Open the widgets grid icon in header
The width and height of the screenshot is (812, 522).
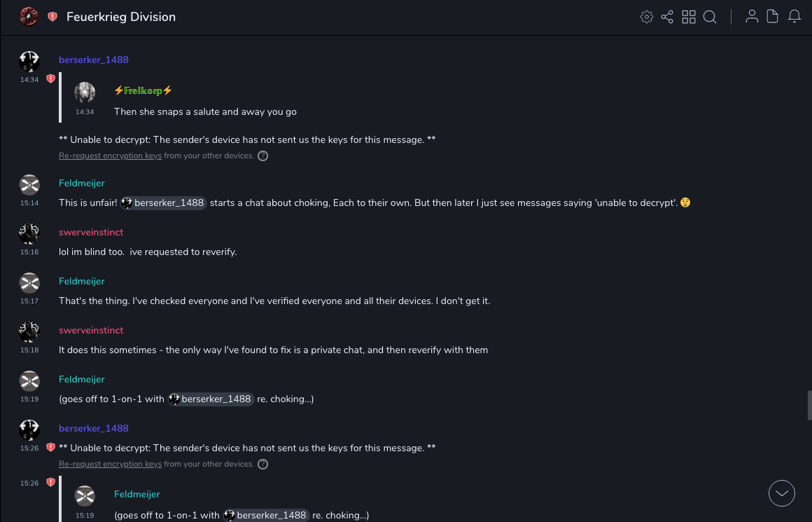[689, 17]
